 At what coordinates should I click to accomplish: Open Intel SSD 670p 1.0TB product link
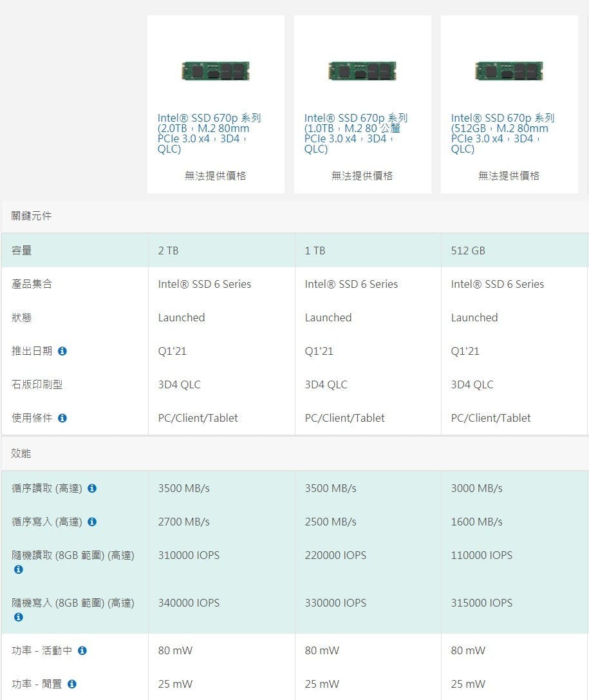(x=356, y=133)
